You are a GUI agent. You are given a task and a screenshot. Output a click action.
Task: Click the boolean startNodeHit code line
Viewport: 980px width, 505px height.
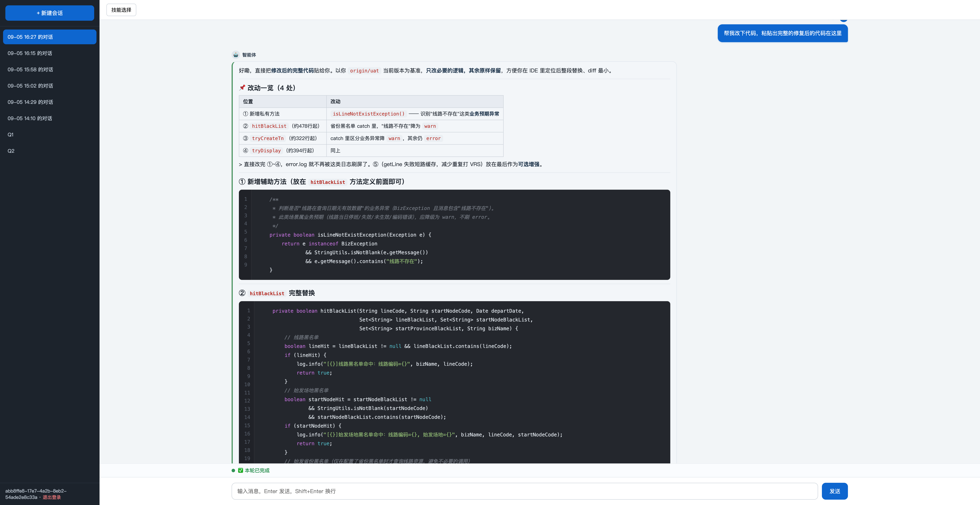click(x=358, y=399)
